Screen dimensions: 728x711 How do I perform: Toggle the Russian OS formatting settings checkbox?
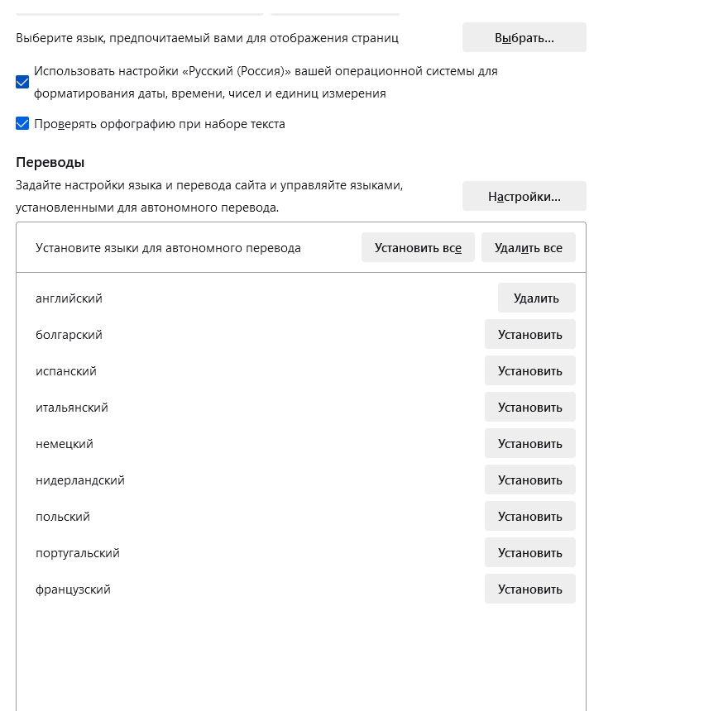pos(22,82)
